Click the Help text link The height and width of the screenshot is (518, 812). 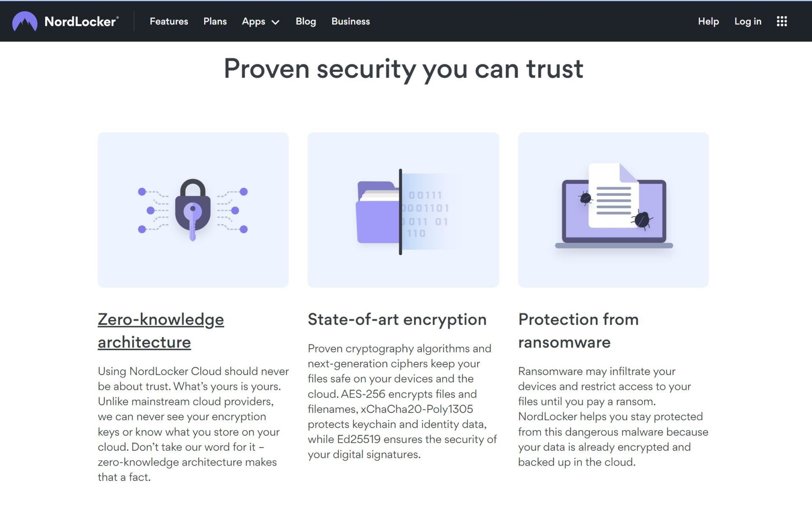708,21
